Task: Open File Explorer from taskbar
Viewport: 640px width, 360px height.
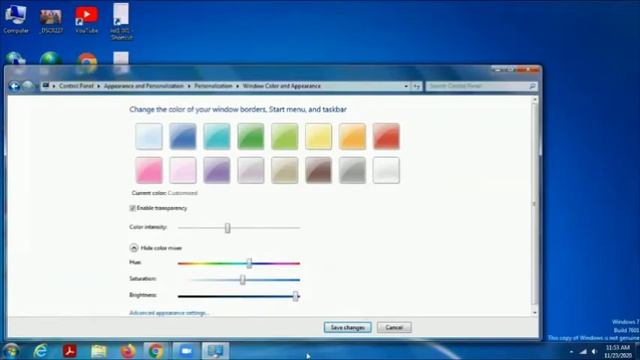Action: [98, 351]
